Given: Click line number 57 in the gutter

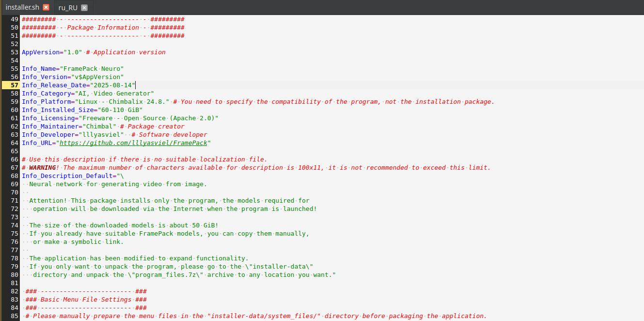Looking at the screenshot, I should [14, 85].
